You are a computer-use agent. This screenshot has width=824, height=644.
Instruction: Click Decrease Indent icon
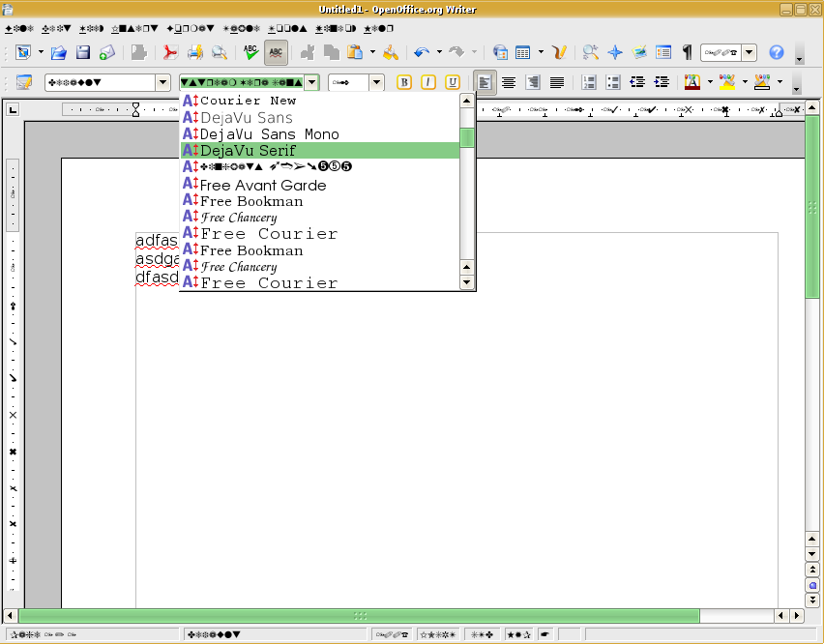[637, 82]
